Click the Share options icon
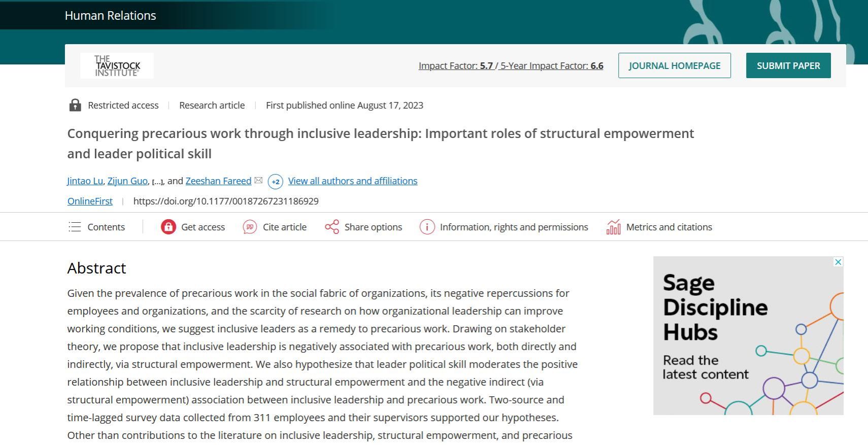868x445 pixels. pyautogui.click(x=332, y=227)
